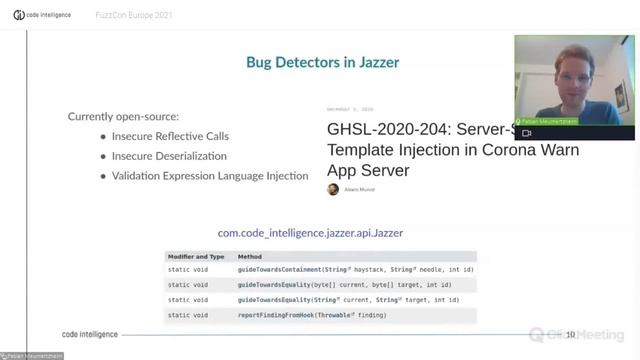This screenshot has width=640, height=360.
Task: Click the author avatar under the advisory title
Action: (333, 189)
